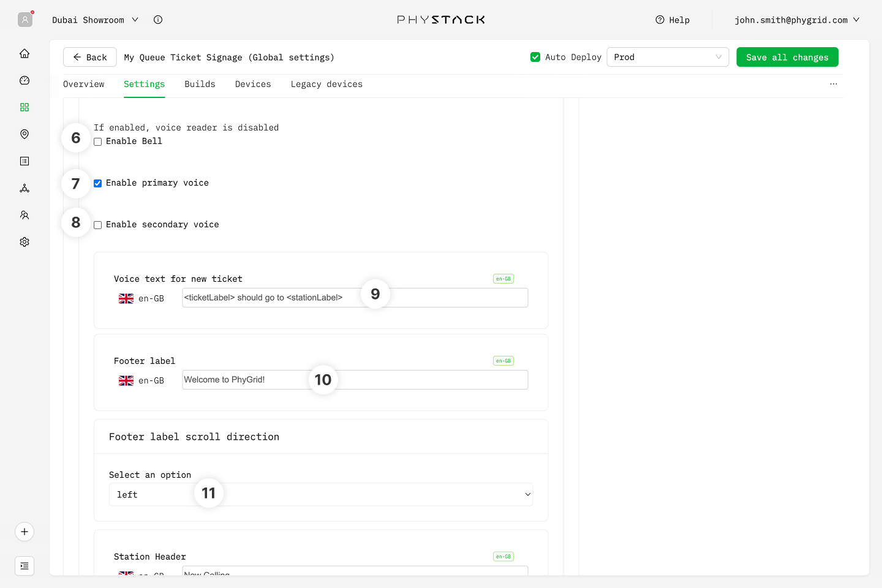The width and height of the screenshot is (882, 588).
Task: Click the settings gear icon in sidebar
Action: [x=24, y=242]
